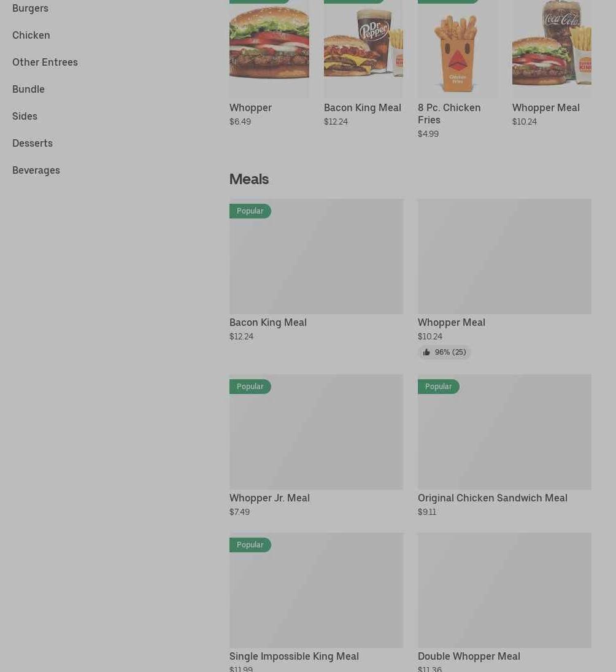Choose the Double Whopper Meal item
The height and width of the screenshot is (672, 616).
pyautogui.click(x=469, y=656)
